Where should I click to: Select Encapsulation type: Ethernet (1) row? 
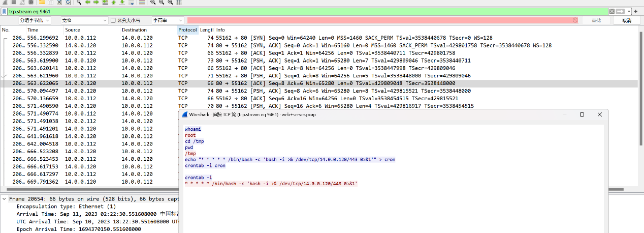coord(66,207)
